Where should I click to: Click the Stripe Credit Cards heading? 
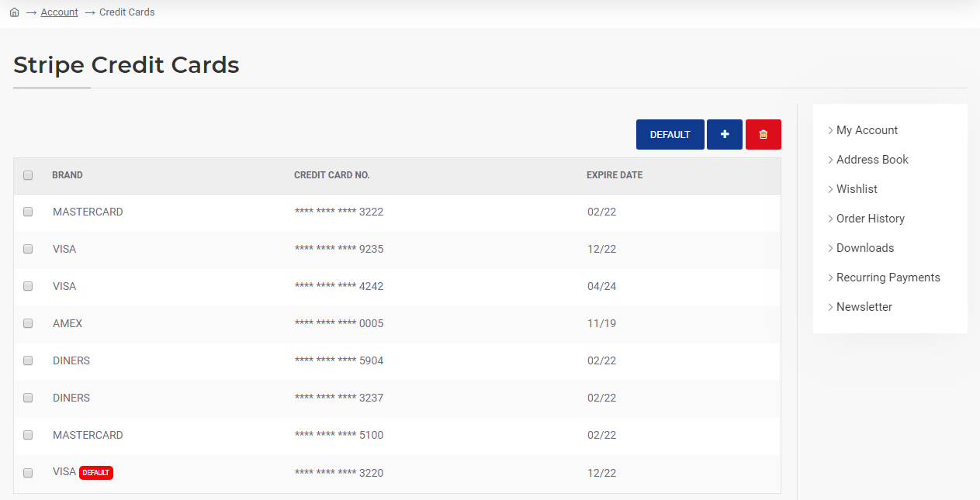pos(126,65)
